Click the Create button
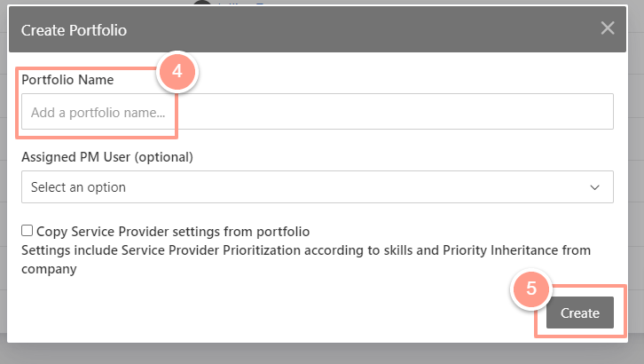The height and width of the screenshot is (364, 644). (x=580, y=313)
